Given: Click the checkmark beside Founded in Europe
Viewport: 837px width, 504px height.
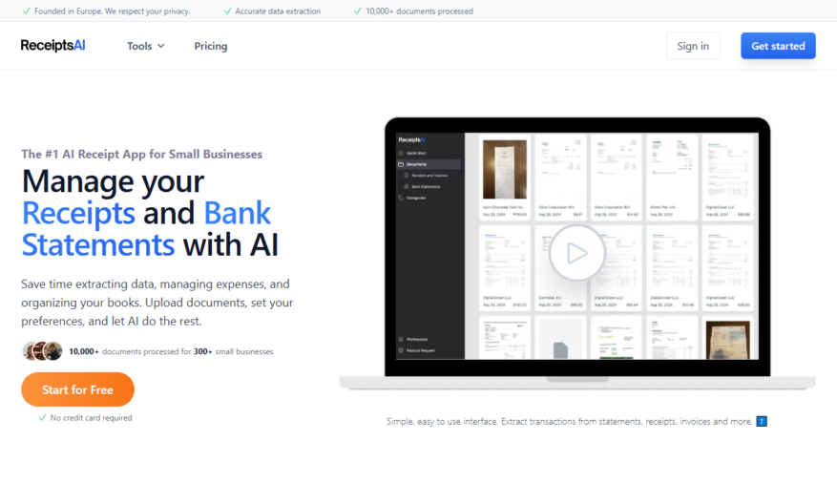Looking at the screenshot, I should point(26,10).
